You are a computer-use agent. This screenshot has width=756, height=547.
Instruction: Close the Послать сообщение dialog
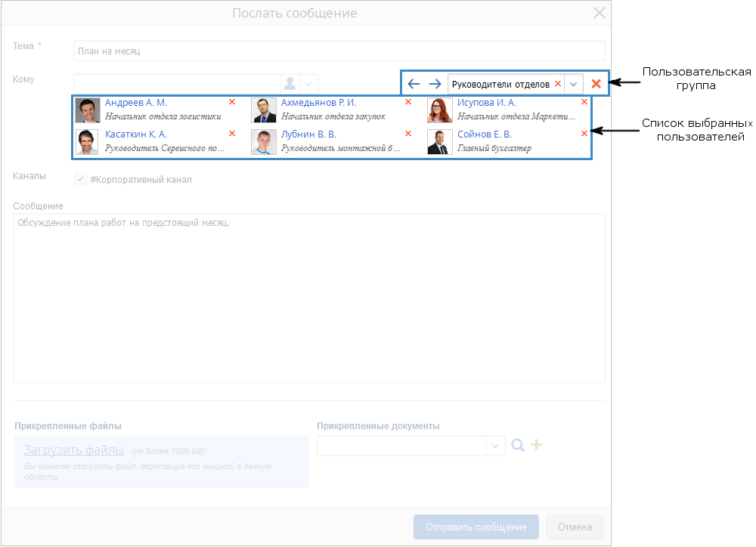pos(600,13)
